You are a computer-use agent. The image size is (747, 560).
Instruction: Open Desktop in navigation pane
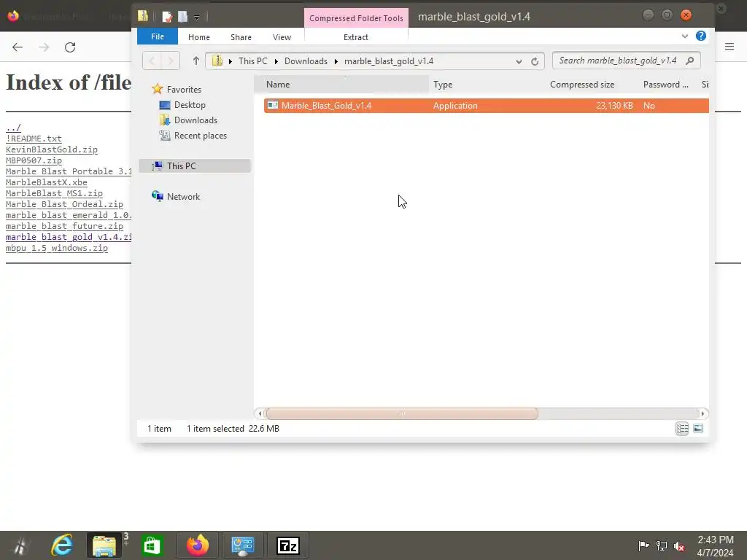190,105
